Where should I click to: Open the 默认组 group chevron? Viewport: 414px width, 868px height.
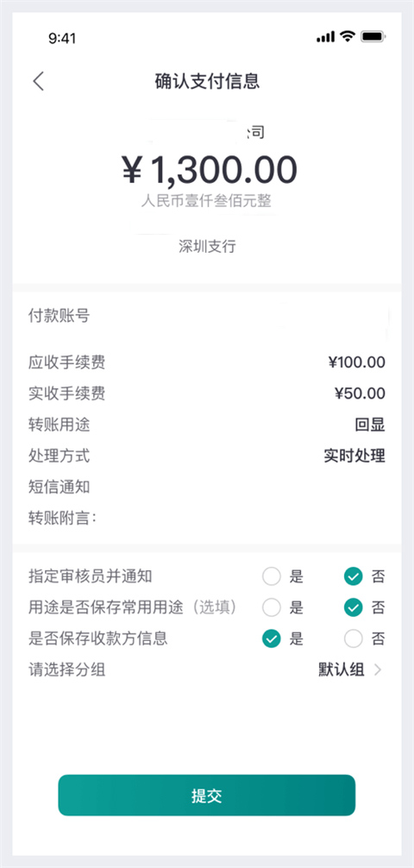[x=378, y=670]
